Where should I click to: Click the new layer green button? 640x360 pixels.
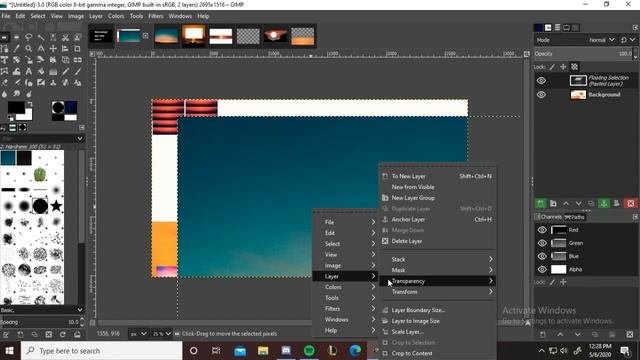(540, 203)
